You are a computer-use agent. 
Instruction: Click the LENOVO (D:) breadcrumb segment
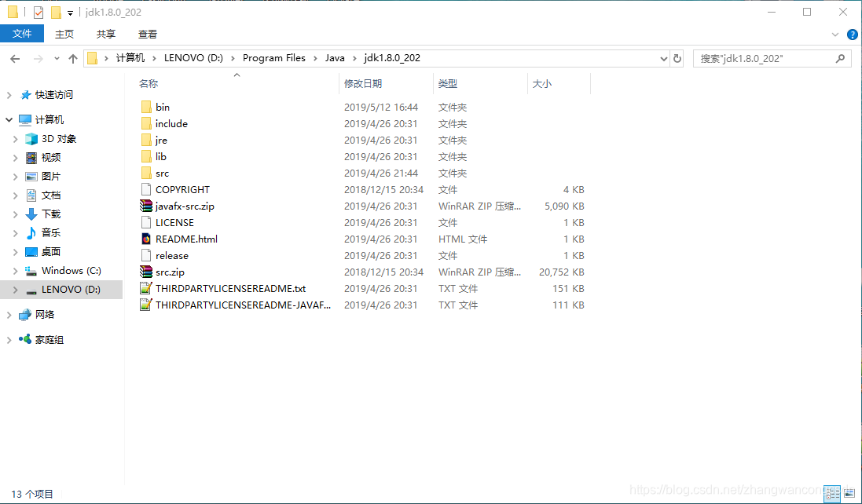[193, 58]
